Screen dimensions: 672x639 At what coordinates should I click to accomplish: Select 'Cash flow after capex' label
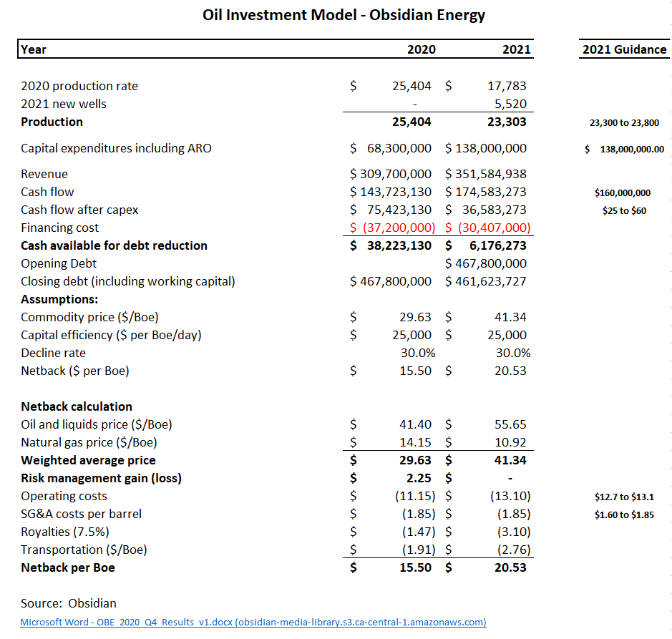coord(79,210)
